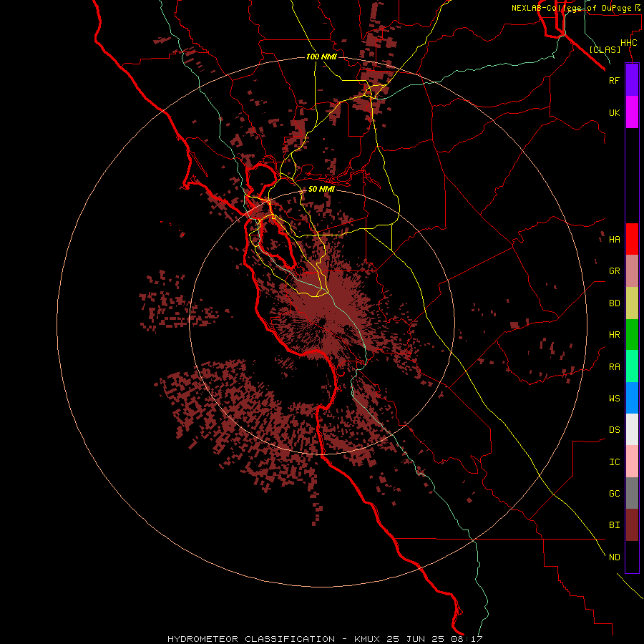Click the HA red legend swatch

point(632,239)
